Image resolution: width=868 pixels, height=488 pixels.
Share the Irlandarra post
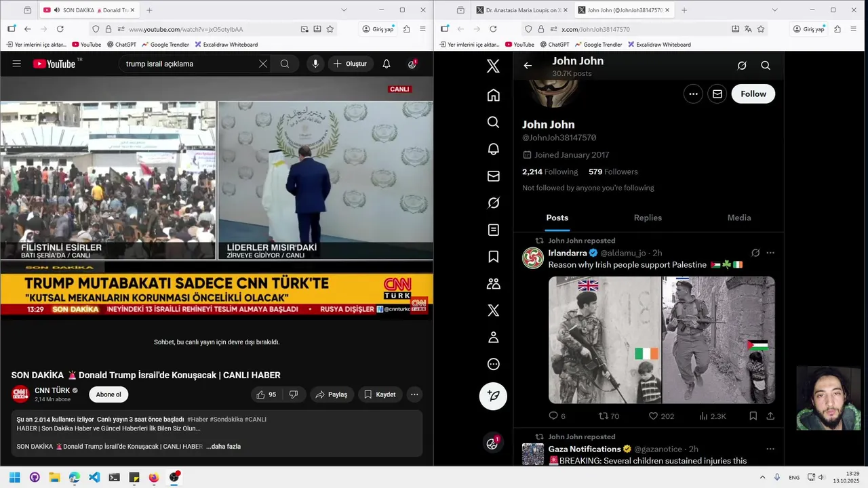(x=770, y=416)
